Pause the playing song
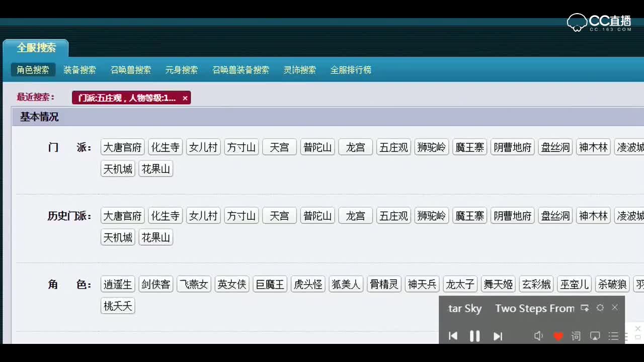Viewport: 644px width, 362px height. pyautogui.click(x=474, y=336)
